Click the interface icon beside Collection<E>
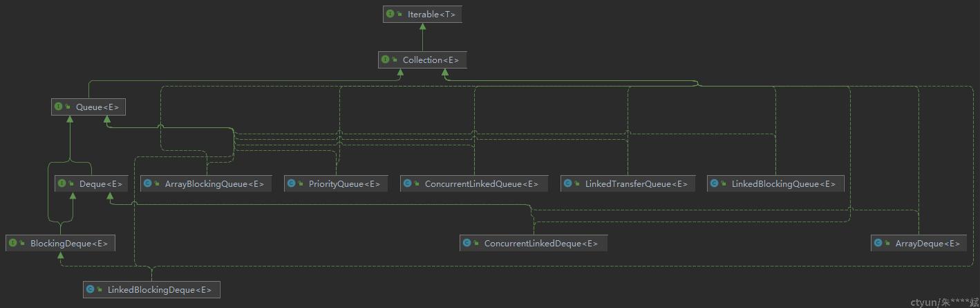This screenshot has height=308, width=980. click(x=386, y=60)
